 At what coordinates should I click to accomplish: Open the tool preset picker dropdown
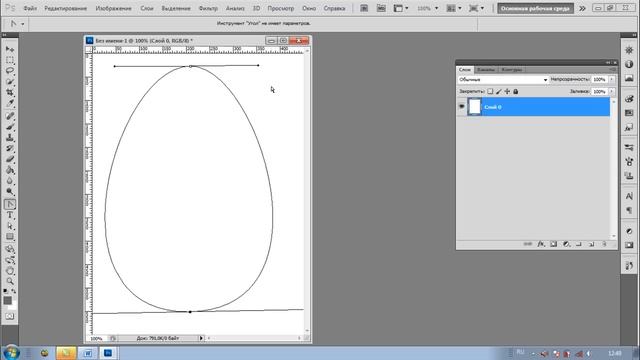pyautogui.click(x=22, y=24)
